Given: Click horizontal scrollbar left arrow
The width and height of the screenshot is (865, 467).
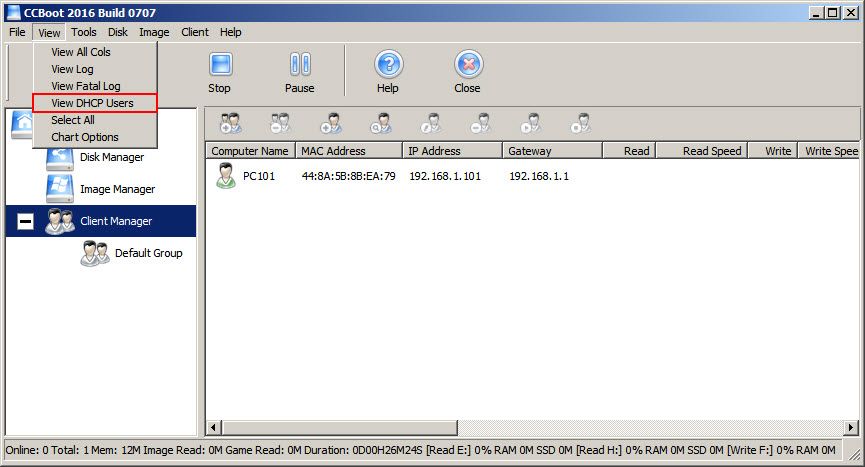Looking at the screenshot, I should click(x=214, y=427).
